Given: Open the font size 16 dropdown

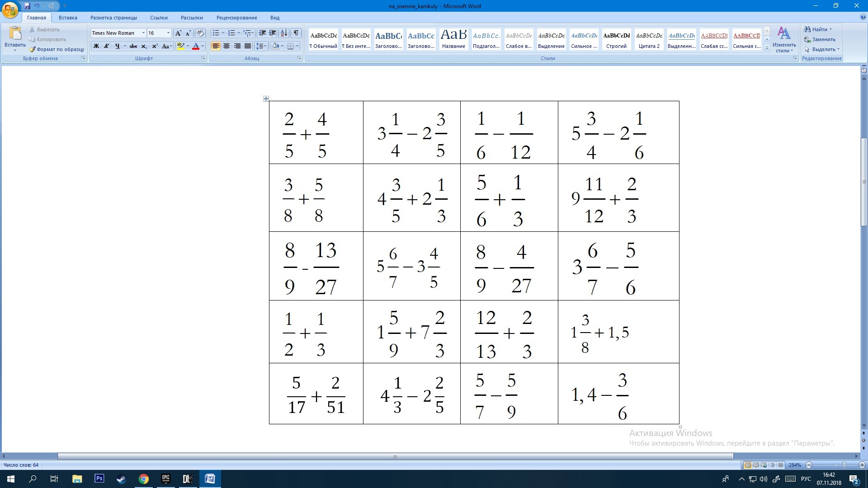Looking at the screenshot, I should coord(168,33).
